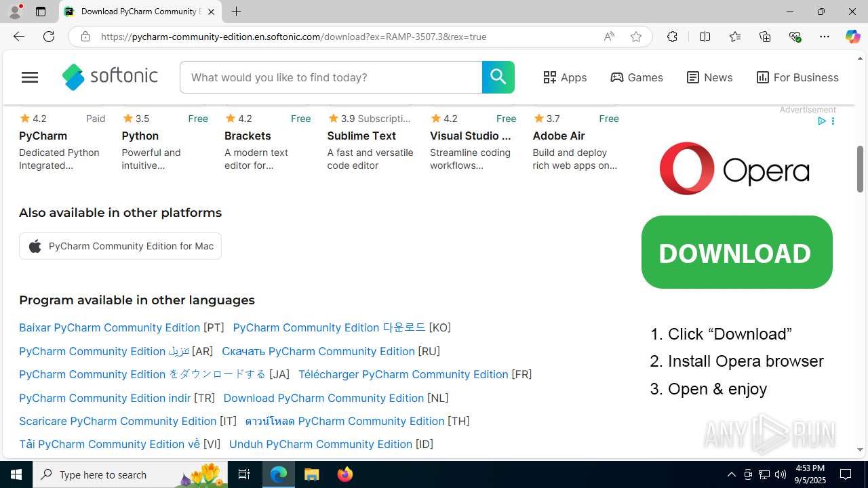Focus the Softonic search field

(x=331, y=77)
